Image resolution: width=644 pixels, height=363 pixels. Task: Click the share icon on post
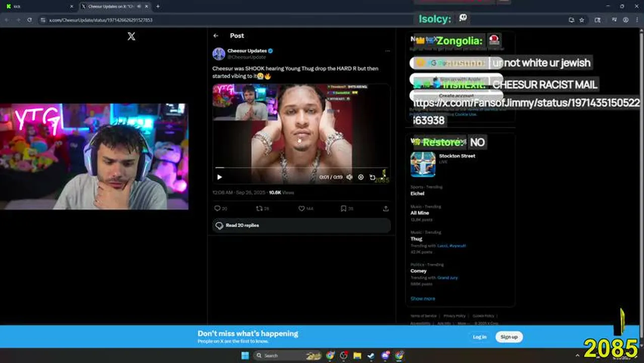(385, 208)
